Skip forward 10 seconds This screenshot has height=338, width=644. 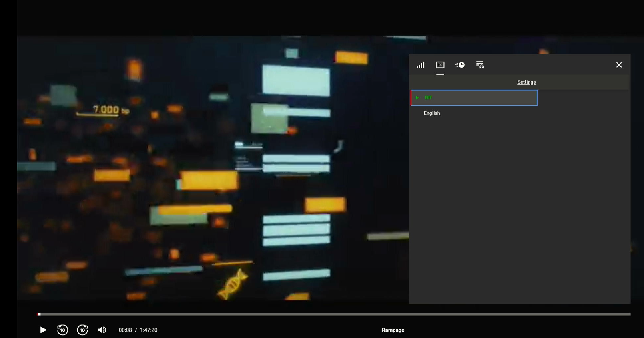(x=82, y=330)
